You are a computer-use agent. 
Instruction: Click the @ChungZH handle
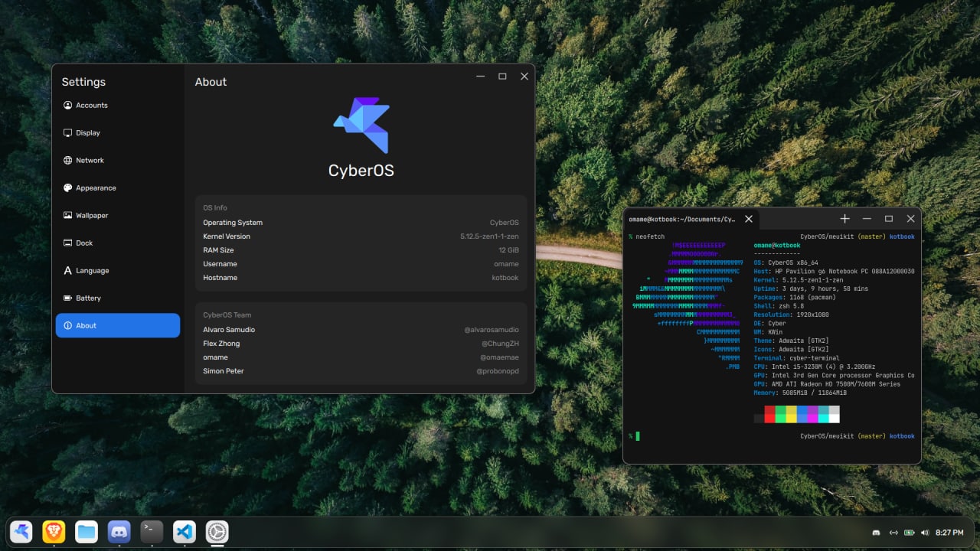[x=500, y=344]
